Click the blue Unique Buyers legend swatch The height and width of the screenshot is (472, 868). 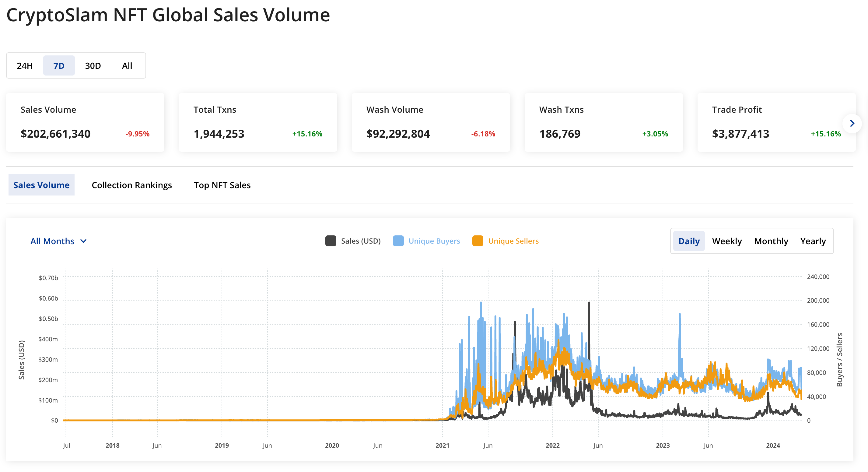pyautogui.click(x=398, y=241)
